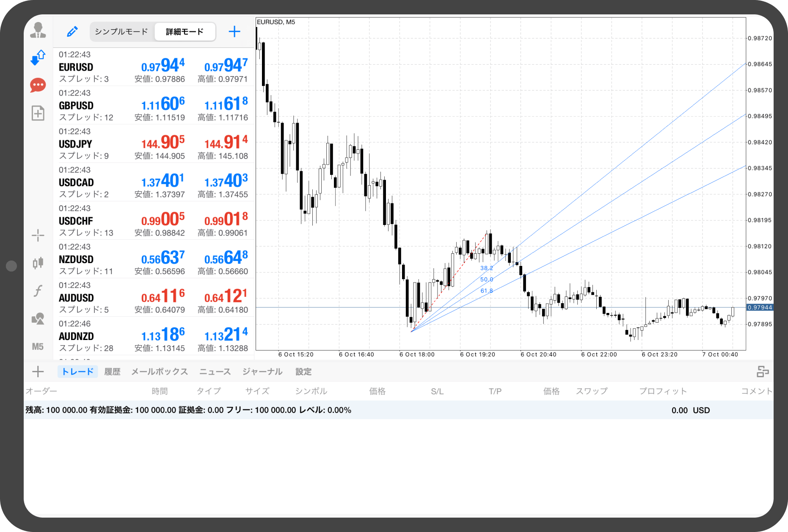The width and height of the screenshot is (788, 532).
Task: Click plus button beside トレード tab
Action: (x=38, y=372)
